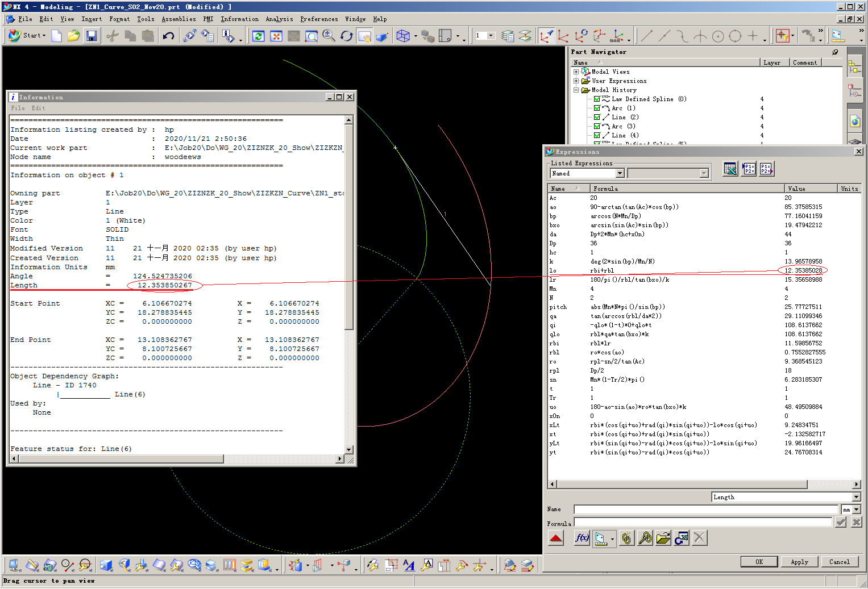Click the Wireframe cube display icon
868x589 pixels.
[403, 36]
